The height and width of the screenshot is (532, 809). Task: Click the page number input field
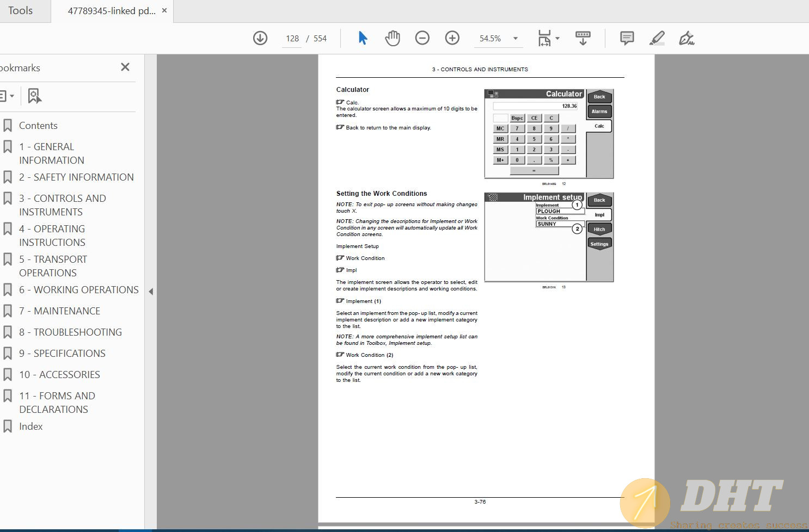[x=292, y=39]
